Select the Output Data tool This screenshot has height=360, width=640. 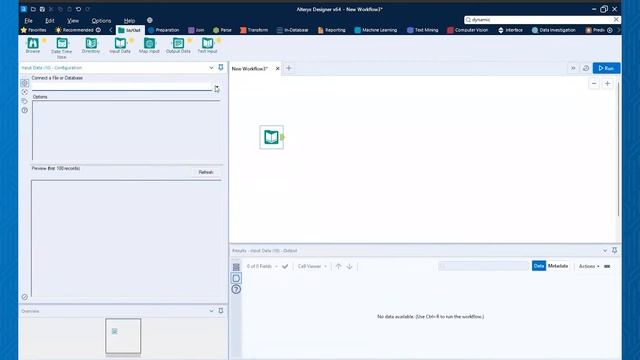[x=178, y=45]
